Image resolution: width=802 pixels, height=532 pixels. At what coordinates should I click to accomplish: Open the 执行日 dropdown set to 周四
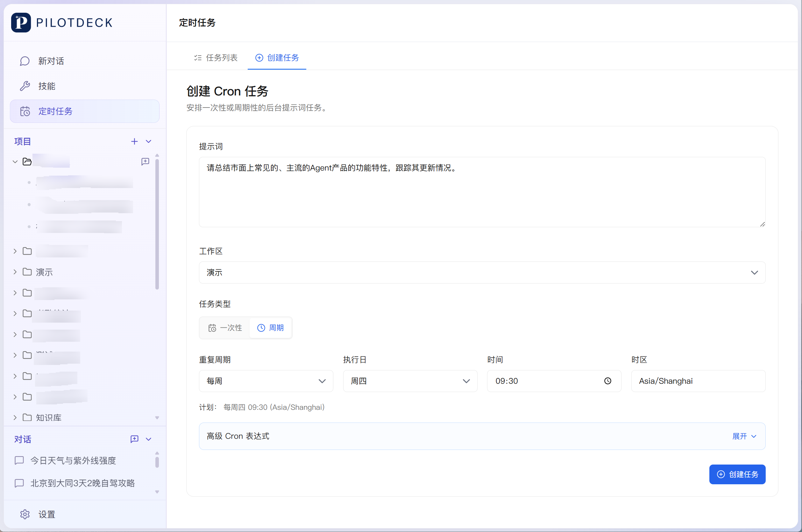410,381
